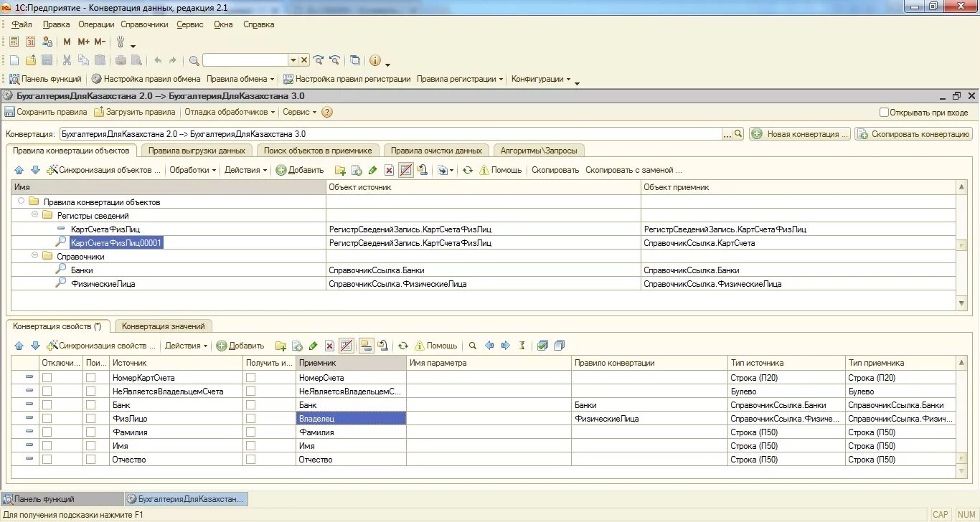Refresh properties list with green arrows
Image resolution: width=980 pixels, height=522 pixels.
click(403, 346)
